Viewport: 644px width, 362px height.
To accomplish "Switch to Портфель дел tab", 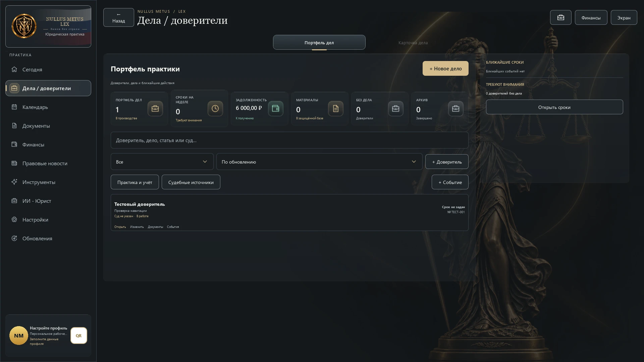I will coord(319,43).
